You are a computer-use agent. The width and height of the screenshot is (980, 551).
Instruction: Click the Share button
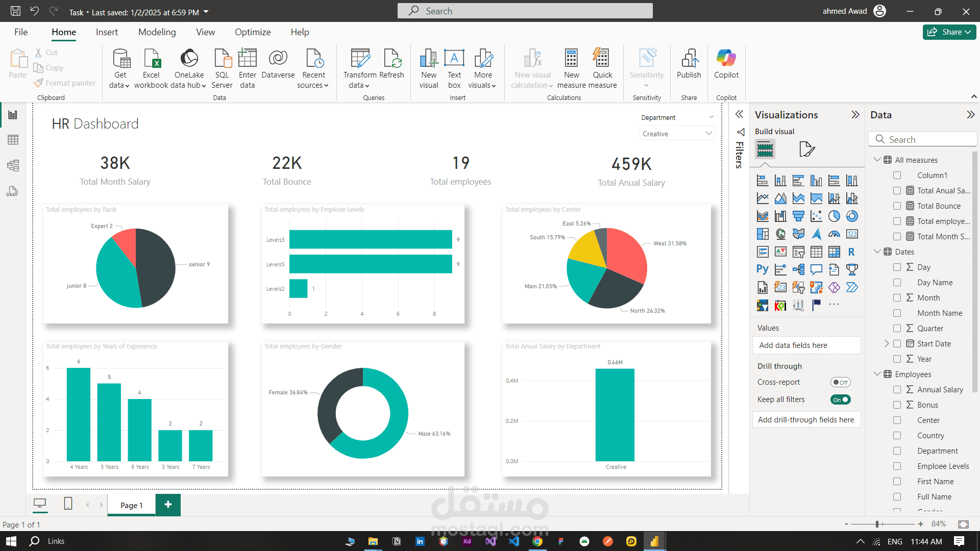(948, 32)
